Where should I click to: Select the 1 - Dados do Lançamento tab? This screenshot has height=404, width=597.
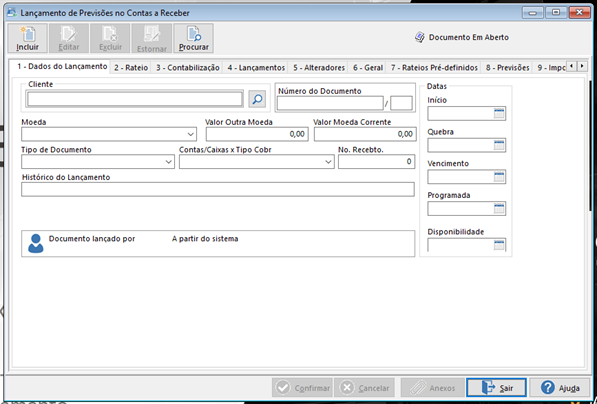(x=62, y=67)
